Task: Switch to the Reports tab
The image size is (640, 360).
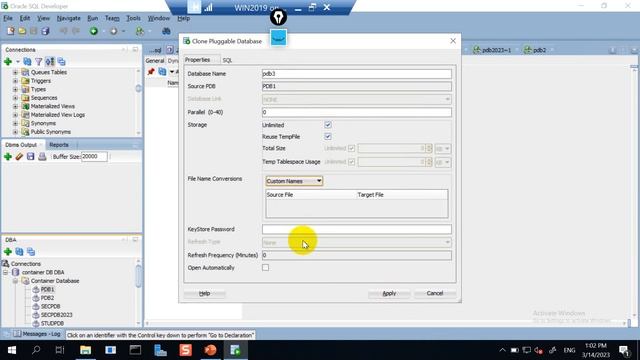Action: coord(59,145)
